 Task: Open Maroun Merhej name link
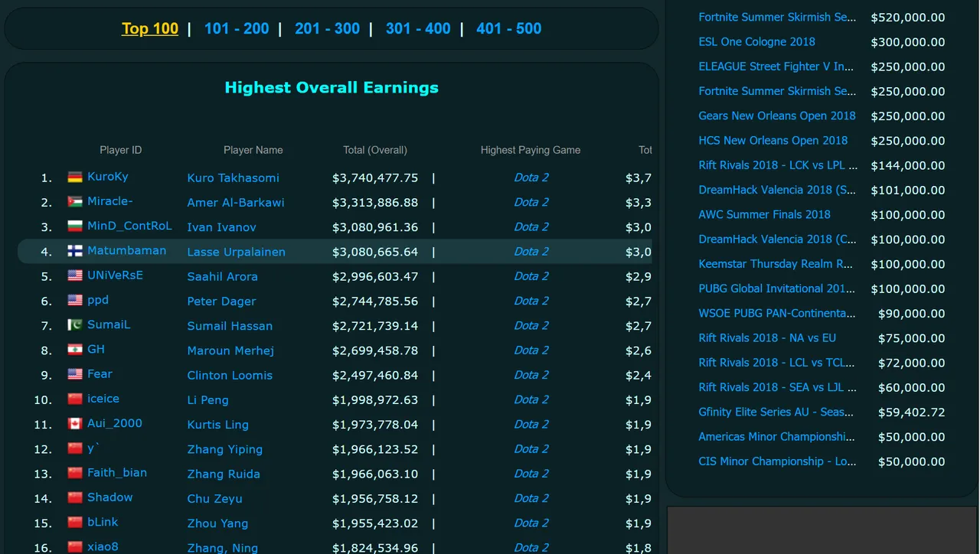230,350
